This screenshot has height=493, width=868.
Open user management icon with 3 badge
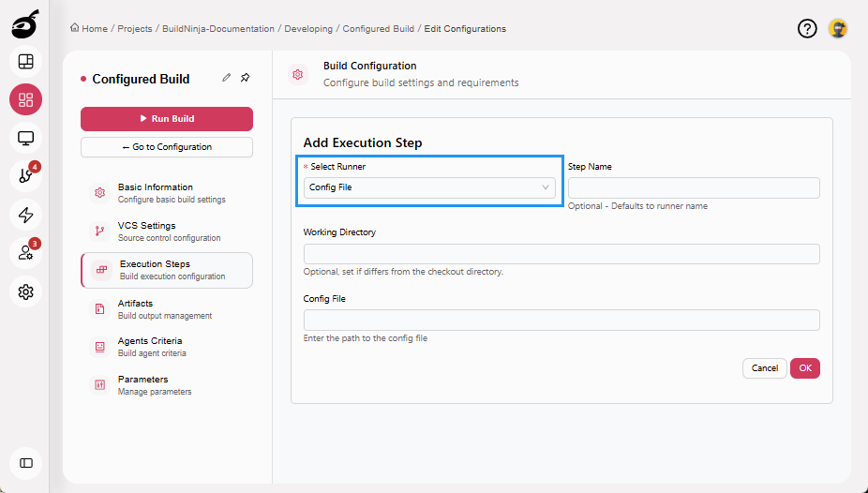point(25,253)
